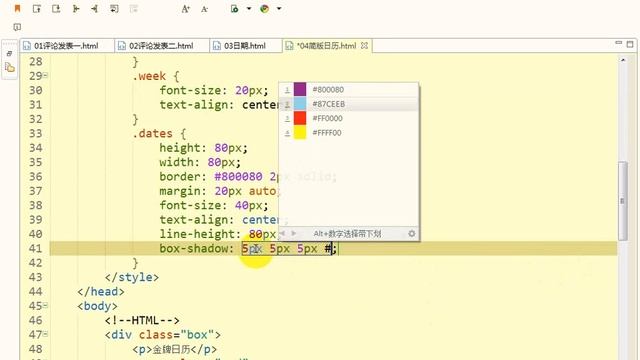Screen dimensions: 640x360
Task: Click #800080 value in border line
Action: [238, 177]
